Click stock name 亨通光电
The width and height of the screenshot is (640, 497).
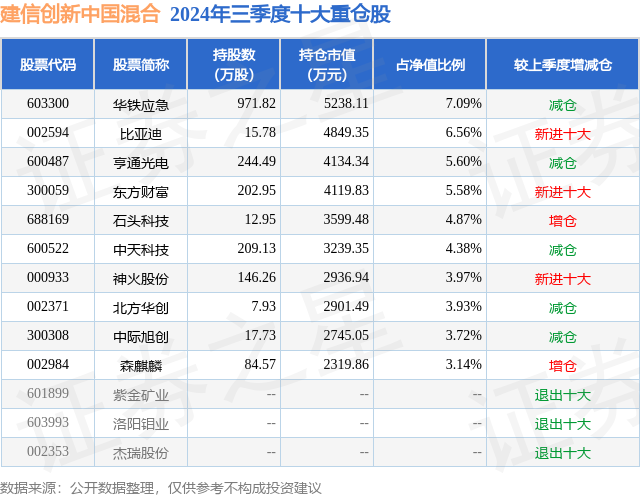[x=141, y=163]
